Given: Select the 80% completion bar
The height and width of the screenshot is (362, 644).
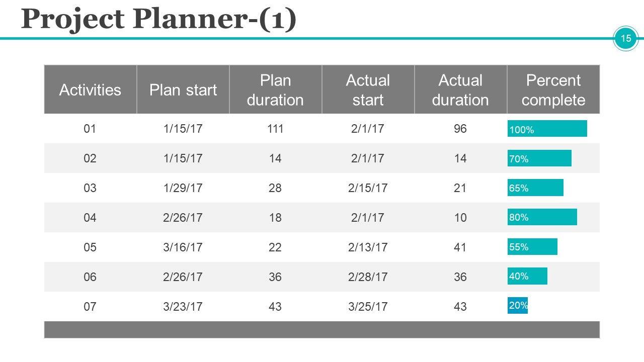Looking at the screenshot, I should click(x=542, y=217).
